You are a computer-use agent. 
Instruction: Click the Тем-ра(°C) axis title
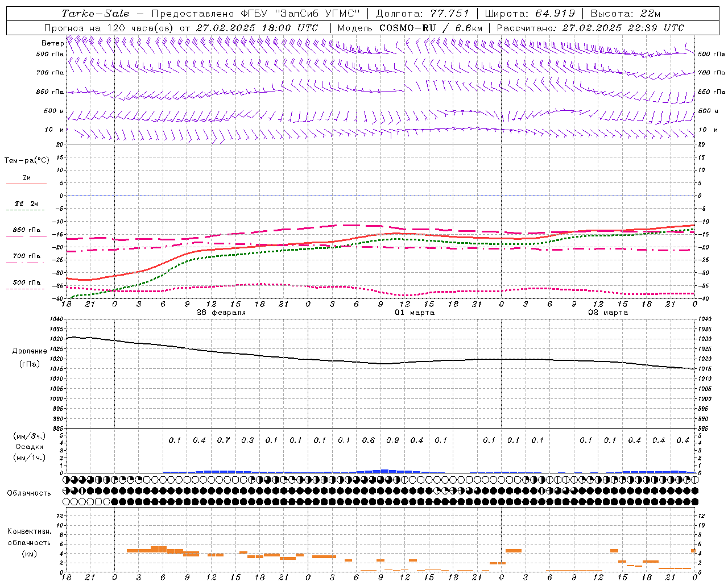[27, 161]
